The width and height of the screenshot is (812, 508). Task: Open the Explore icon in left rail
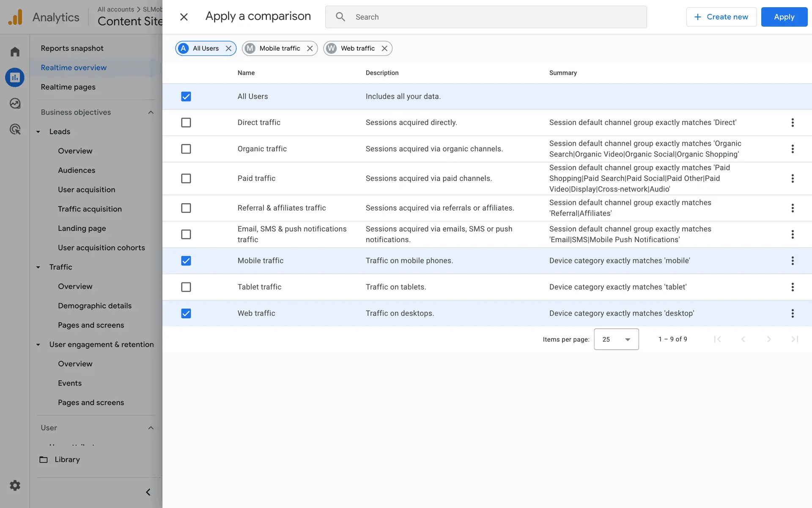(15, 103)
